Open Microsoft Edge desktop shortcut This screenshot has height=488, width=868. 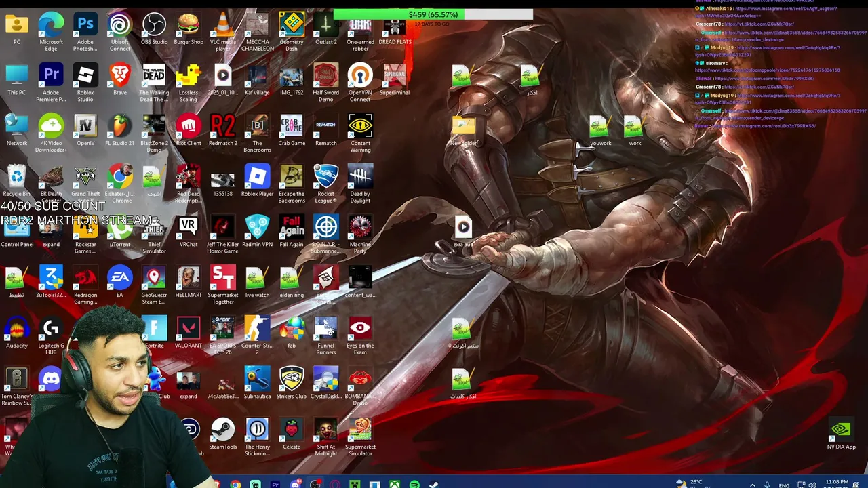(51, 32)
